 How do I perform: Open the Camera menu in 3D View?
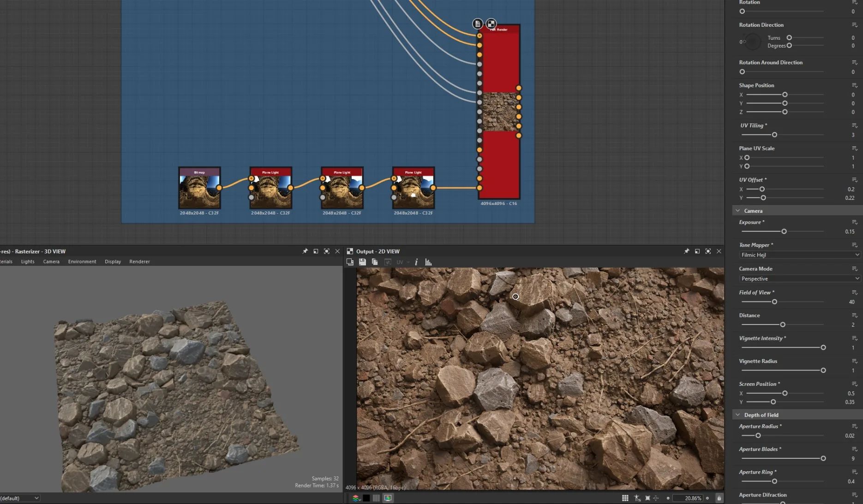51,262
